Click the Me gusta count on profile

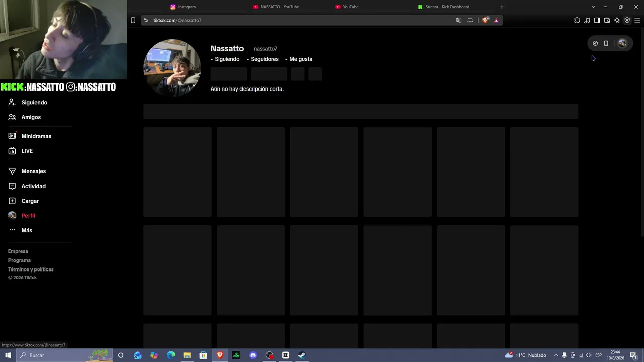[x=299, y=59]
